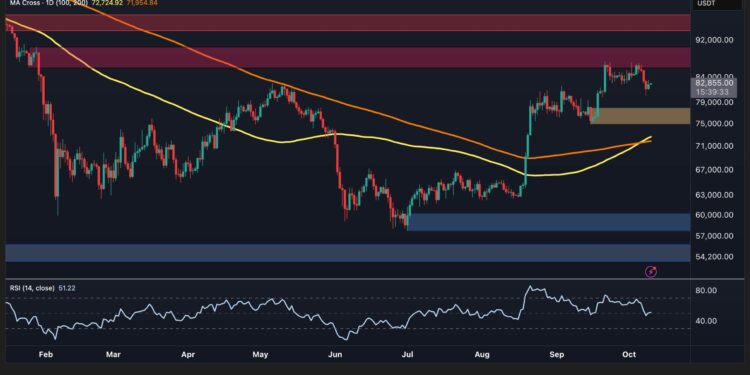750x375 pixels.
Task: Click the 75,000.00 price axis label
Action: tap(714, 124)
